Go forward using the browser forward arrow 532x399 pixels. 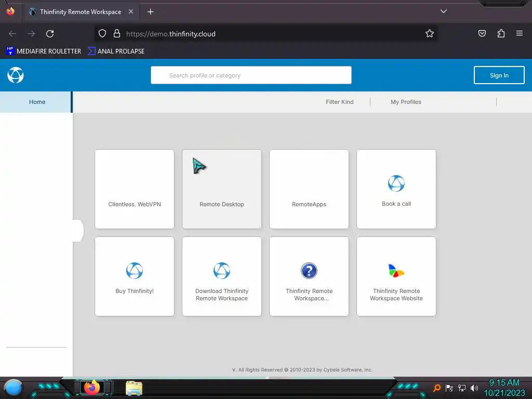(x=31, y=34)
